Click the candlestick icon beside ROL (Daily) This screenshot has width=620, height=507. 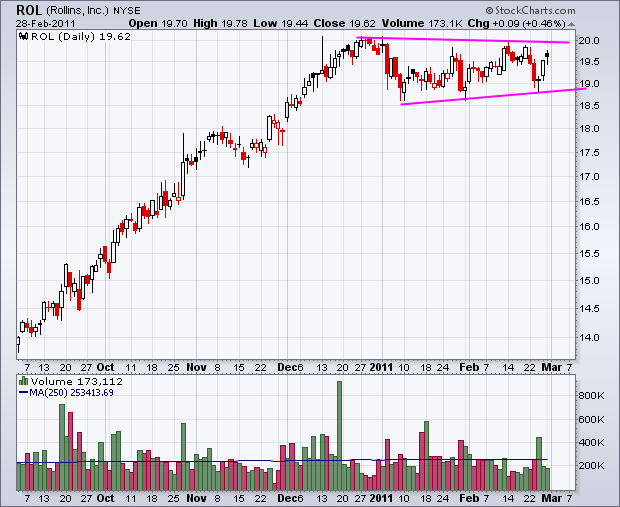pyautogui.click(x=24, y=37)
